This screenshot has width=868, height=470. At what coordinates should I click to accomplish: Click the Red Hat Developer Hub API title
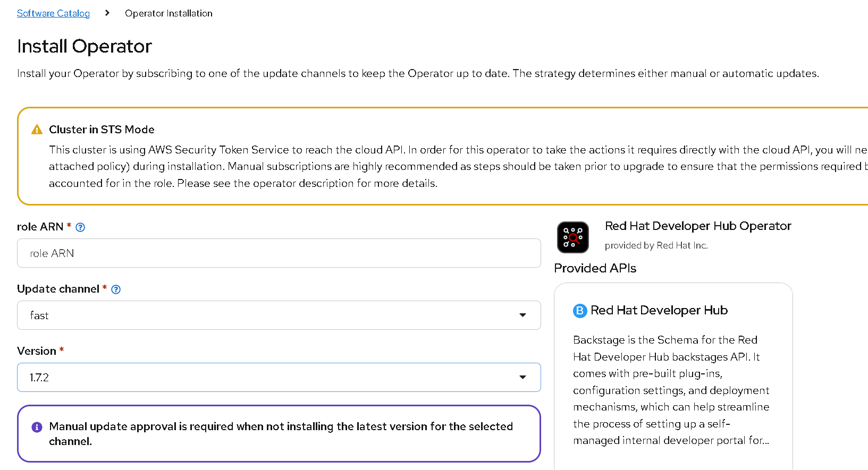point(659,310)
